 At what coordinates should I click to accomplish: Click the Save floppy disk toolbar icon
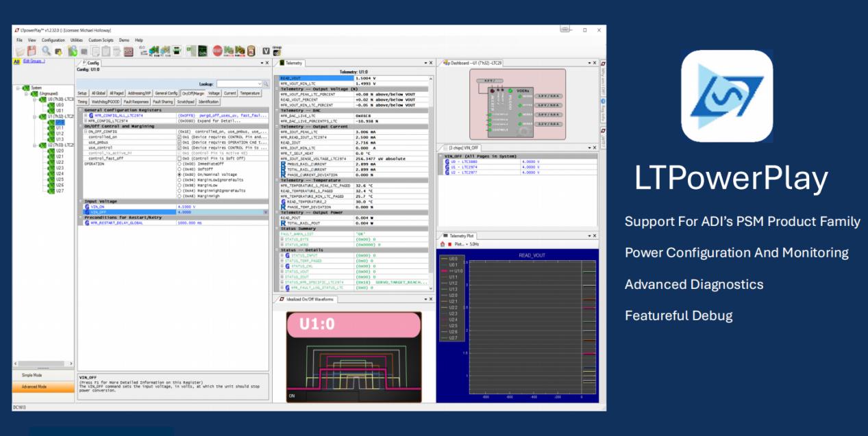(x=32, y=51)
